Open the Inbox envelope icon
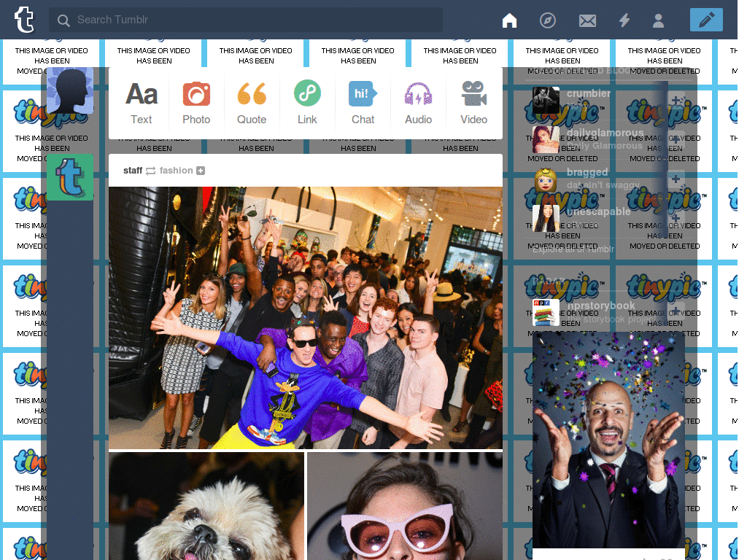 click(x=587, y=20)
